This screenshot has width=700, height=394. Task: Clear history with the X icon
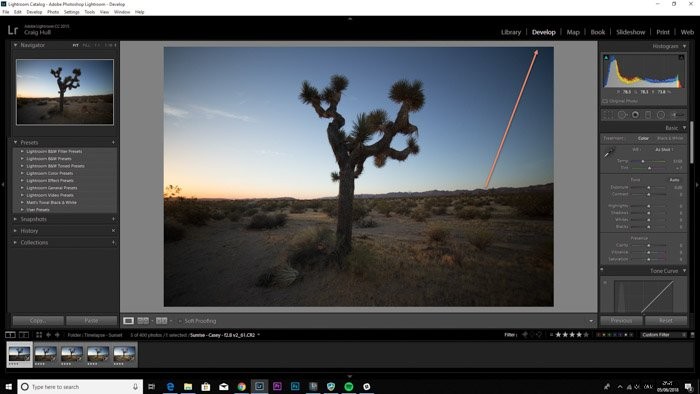click(113, 231)
